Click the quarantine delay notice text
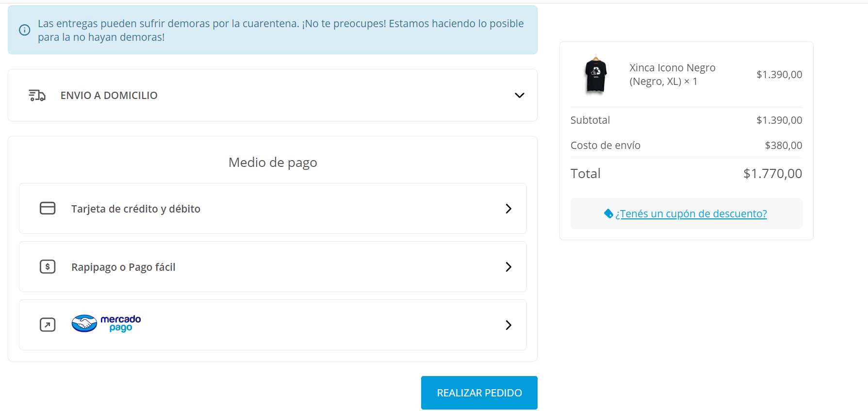 [281, 30]
